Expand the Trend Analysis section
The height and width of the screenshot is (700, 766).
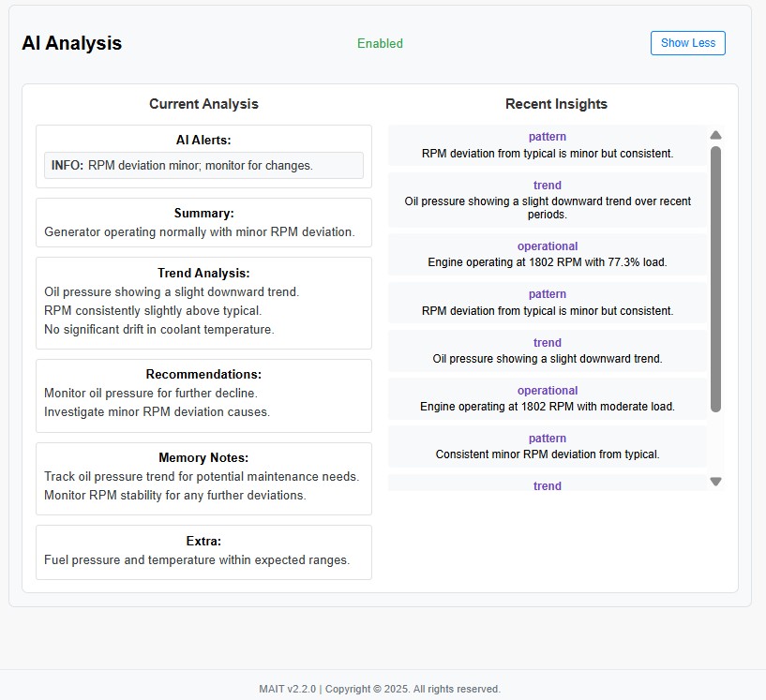pos(203,271)
